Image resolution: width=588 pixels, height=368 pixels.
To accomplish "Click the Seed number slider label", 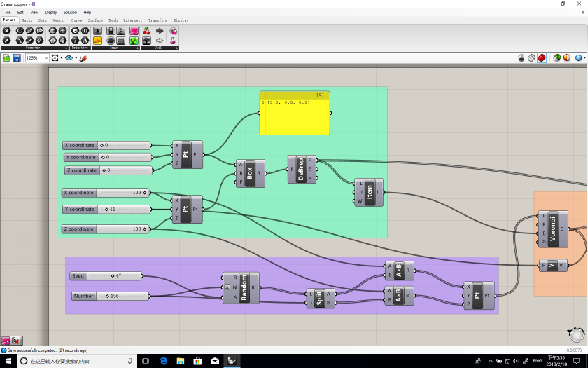I will [78, 276].
